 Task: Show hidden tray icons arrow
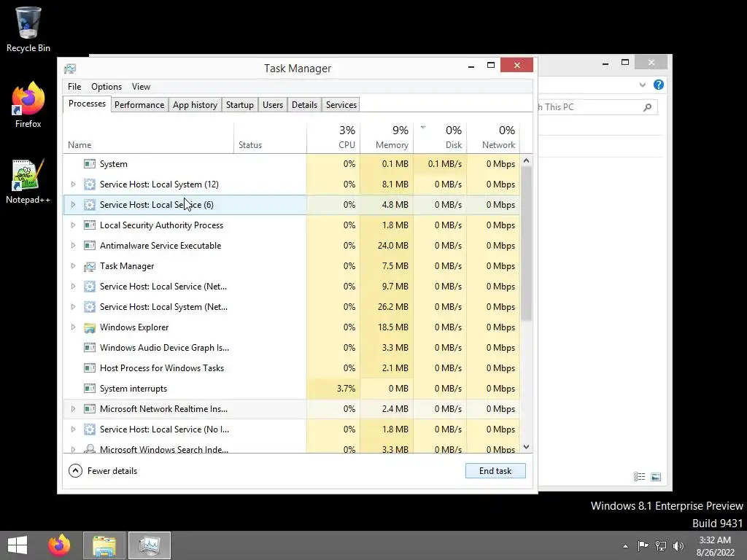(x=625, y=546)
